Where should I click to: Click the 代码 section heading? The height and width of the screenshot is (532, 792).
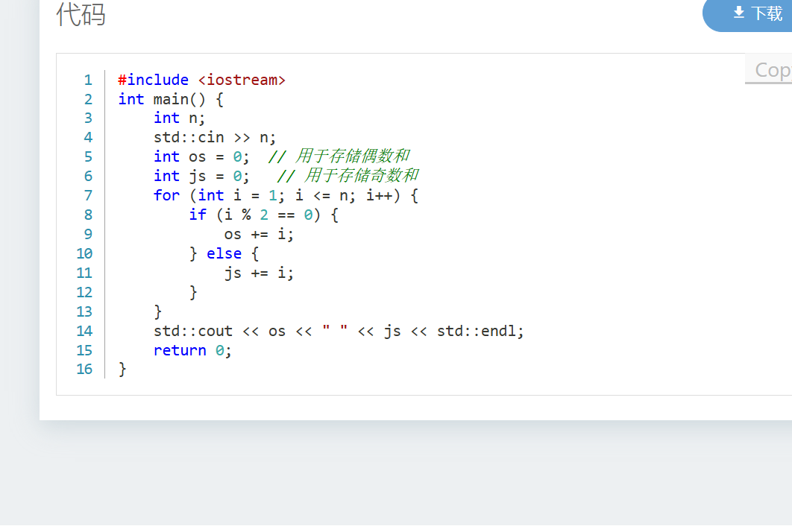[81, 14]
